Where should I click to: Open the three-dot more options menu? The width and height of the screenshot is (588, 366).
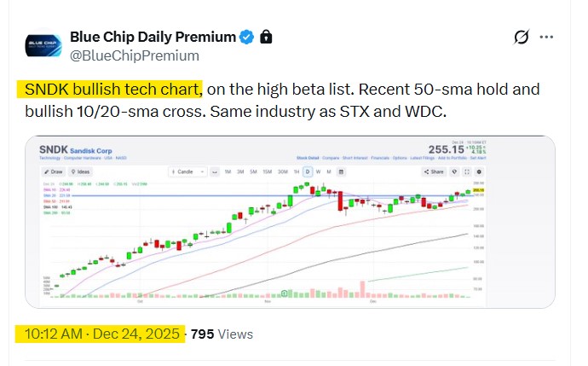pyautogui.click(x=547, y=38)
